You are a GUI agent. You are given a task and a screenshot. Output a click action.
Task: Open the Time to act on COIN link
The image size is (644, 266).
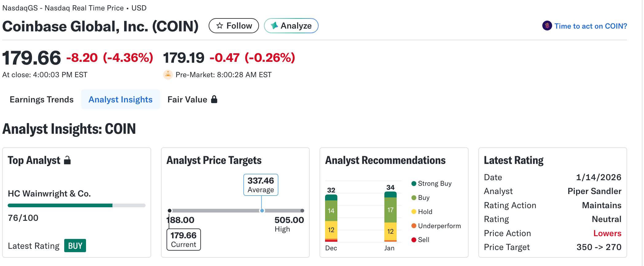click(x=591, y=26)
